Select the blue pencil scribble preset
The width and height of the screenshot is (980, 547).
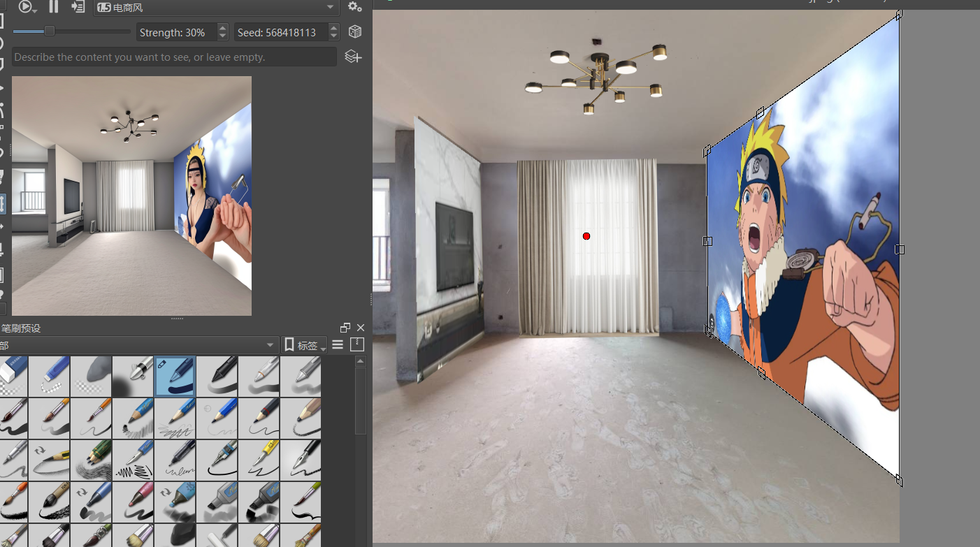pyautogui.click(x=175, y=418)
